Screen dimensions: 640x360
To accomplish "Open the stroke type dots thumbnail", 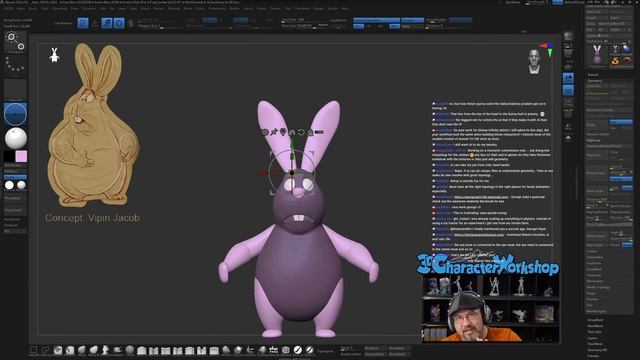I will click(15, 66).
